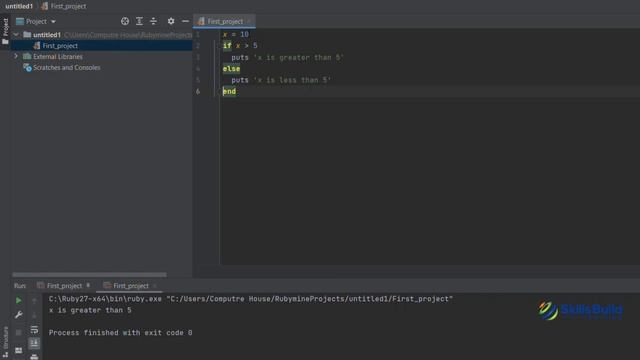
Task: Click the string 'x is less than 5' in editor
Action: pos(292,80)
